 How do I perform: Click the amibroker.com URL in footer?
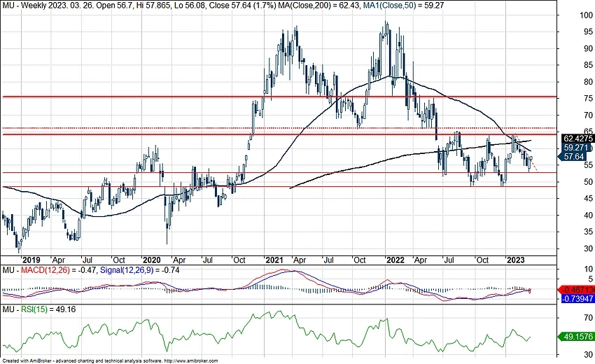191,361
